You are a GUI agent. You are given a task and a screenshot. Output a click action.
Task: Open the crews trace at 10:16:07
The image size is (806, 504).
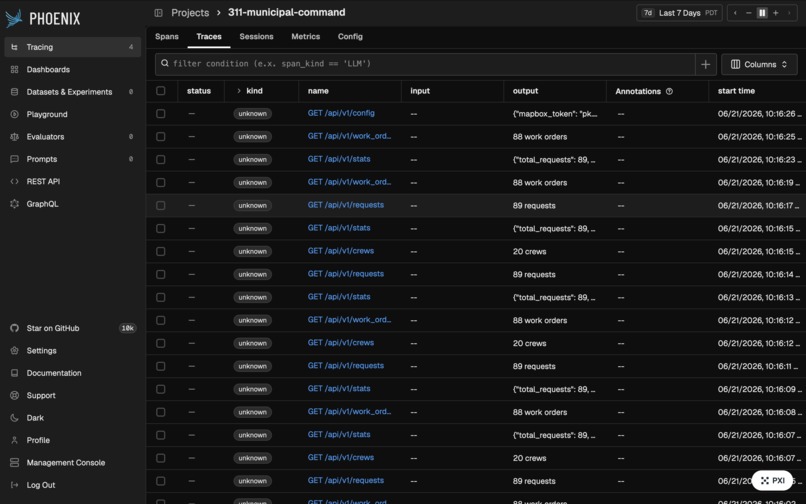pos(340,457)
